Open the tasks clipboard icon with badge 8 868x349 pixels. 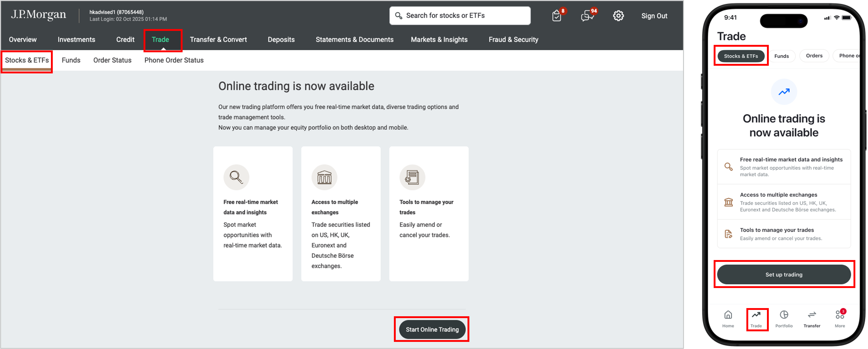(x=557, y=16)
